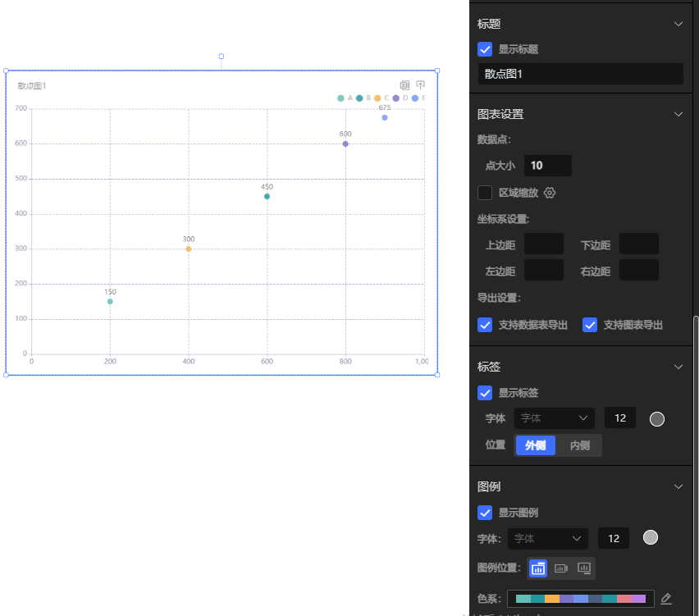Select right-side legend position icon
This screenshot has width=699, height=616.
coord(561,568)
